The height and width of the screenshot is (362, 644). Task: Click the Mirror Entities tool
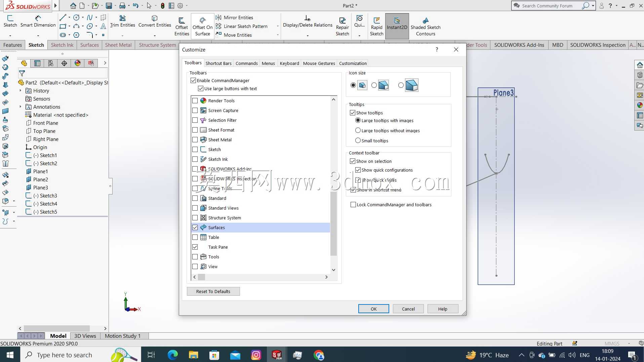tap(235, 17)
